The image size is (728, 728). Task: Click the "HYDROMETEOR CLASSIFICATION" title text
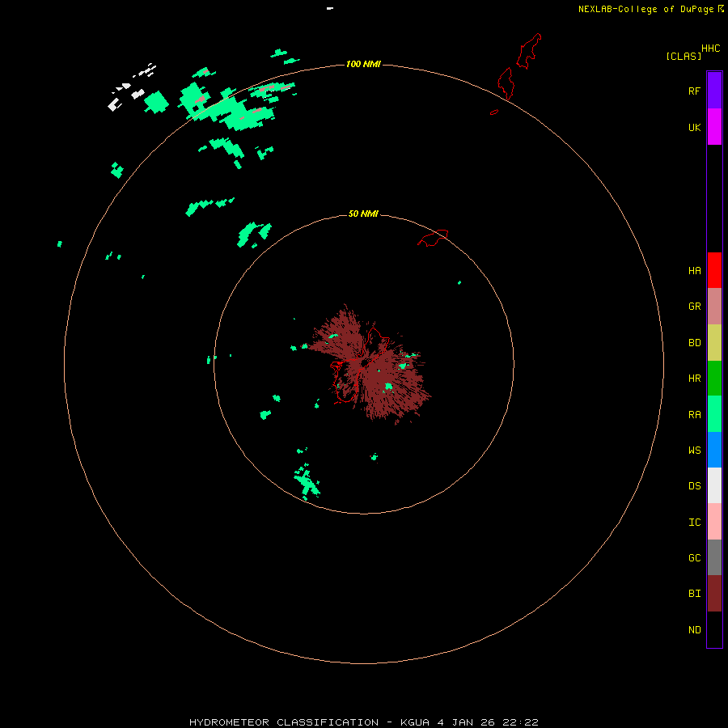tap(284, 722)
